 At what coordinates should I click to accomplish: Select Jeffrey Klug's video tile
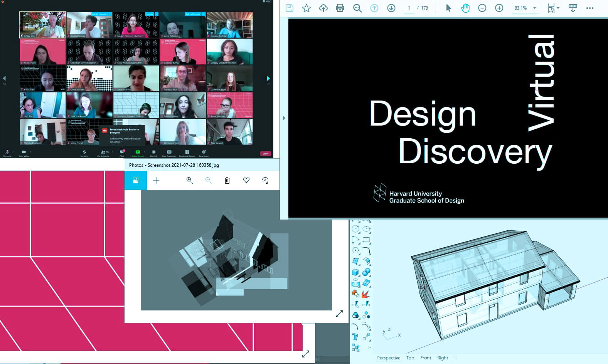43,25
